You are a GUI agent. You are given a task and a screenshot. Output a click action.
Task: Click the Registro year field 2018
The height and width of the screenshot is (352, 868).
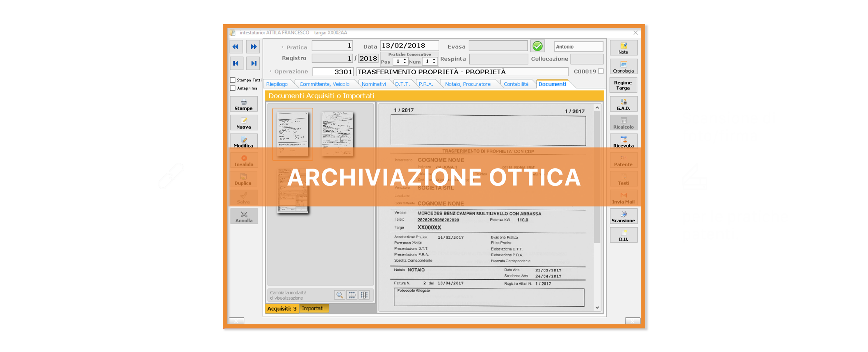tap(368, 58)
